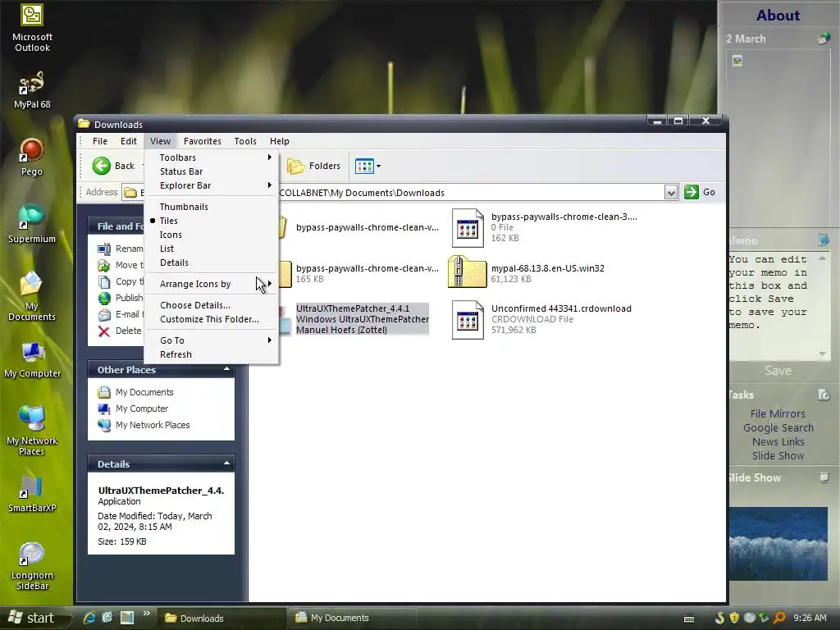Click the memo text box in sidebar
Image resolution: width=840 pixels, height=630 pixels.
click(771, 305)
